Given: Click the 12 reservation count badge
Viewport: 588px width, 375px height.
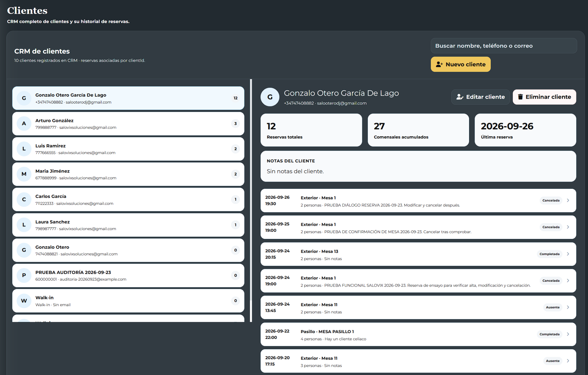Looking at the screenshot, I should [x=235, y=98].
